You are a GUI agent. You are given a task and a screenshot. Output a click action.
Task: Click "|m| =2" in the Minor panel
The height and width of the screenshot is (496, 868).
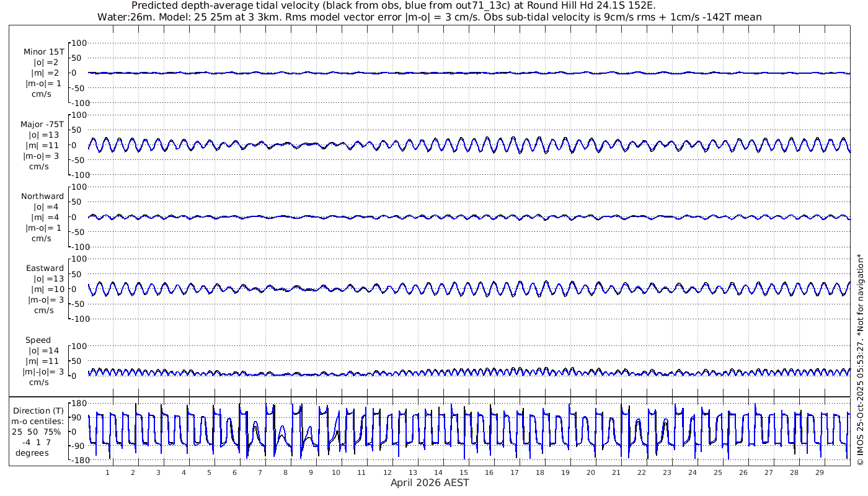45,73
